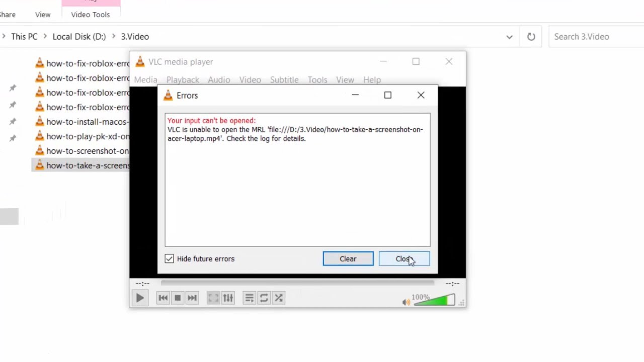Click This PC in the address path
The image size is (644, 362).
(x=24, y=37)
